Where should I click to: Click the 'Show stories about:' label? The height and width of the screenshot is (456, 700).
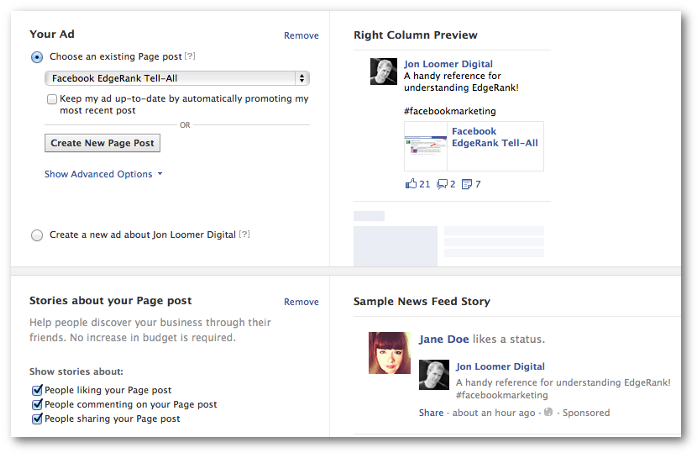76,372
